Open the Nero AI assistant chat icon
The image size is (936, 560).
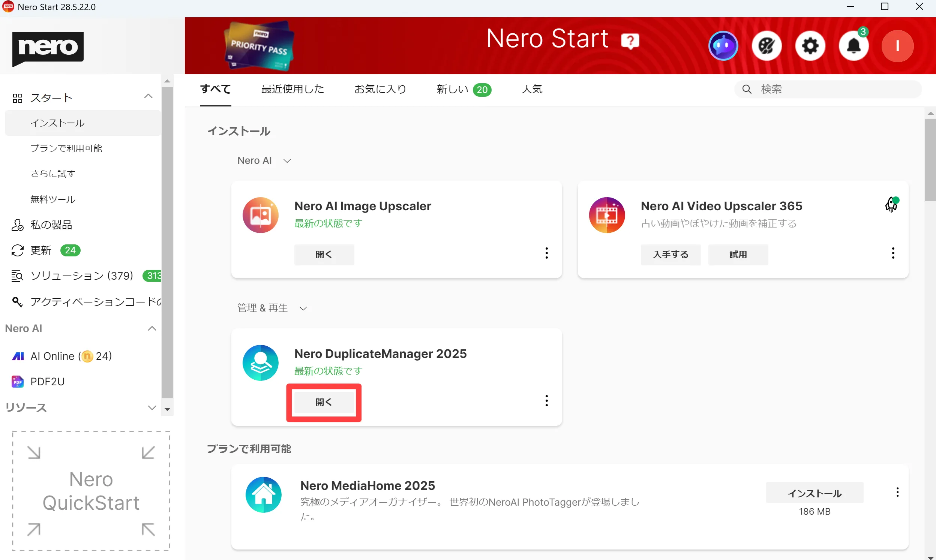coord(723,46)
